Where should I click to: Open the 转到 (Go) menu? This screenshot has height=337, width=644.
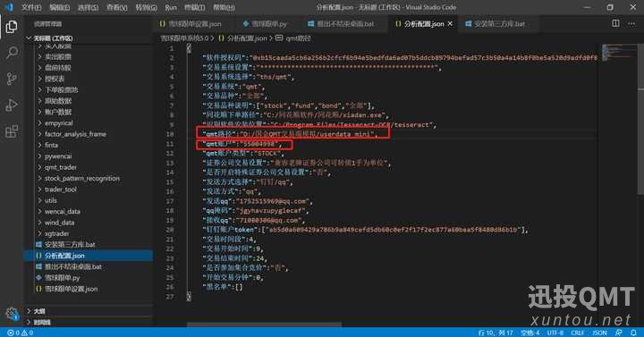[x=146, y=7]
